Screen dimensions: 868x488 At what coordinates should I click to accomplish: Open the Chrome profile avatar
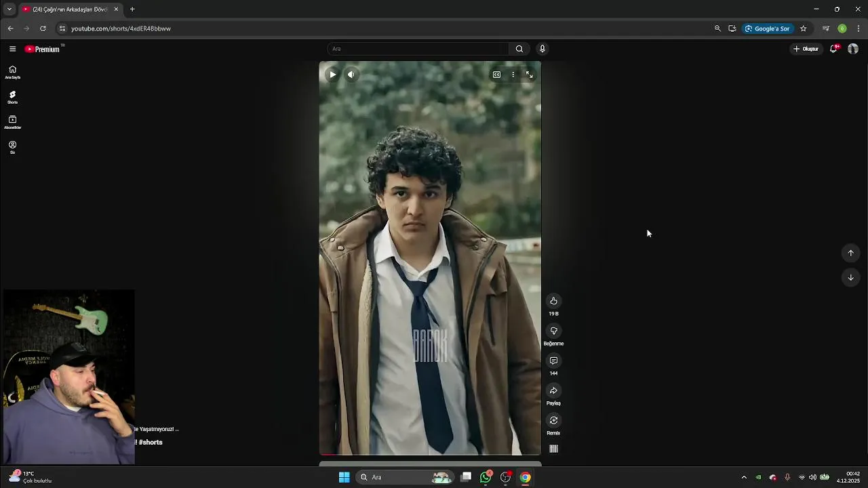click(842, 28)
